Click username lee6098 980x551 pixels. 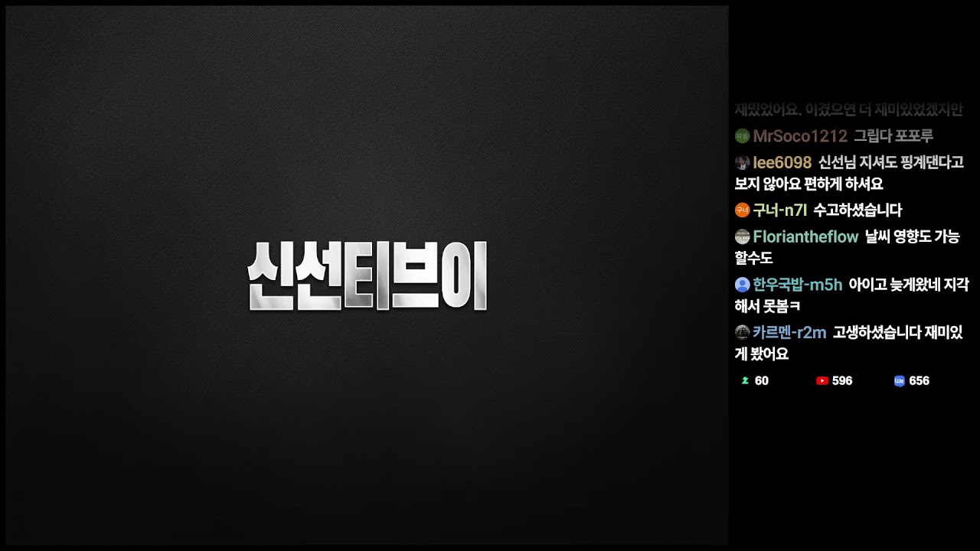pyautogui.click(x=782, y=162)
